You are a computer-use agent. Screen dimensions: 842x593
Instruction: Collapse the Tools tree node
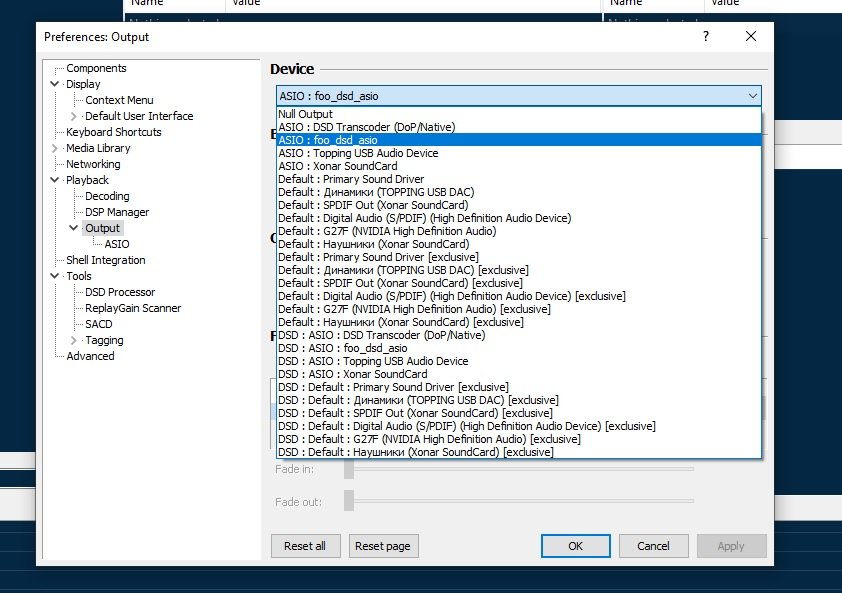tap(54, 276)
